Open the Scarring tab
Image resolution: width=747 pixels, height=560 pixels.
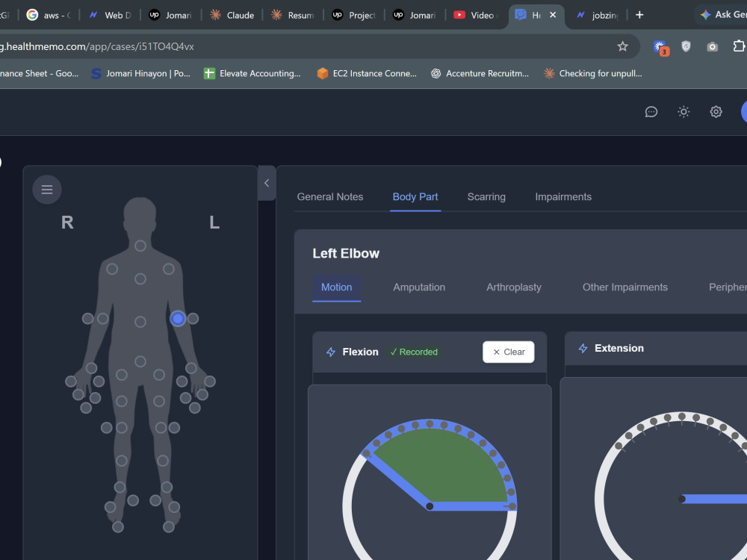coord(486,196)
